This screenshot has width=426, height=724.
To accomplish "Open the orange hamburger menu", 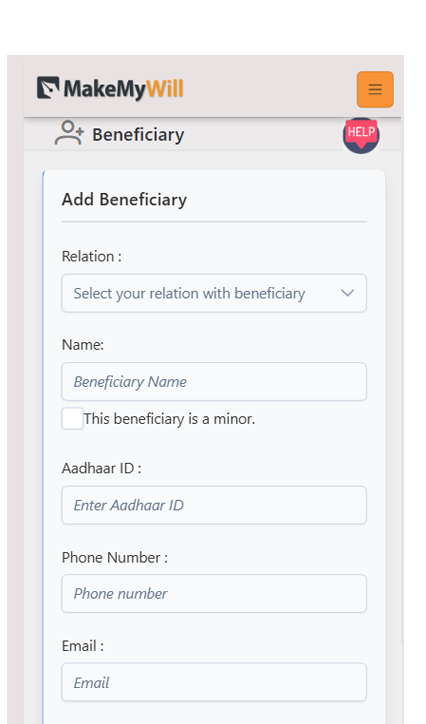I will click(x=375, y=89).
